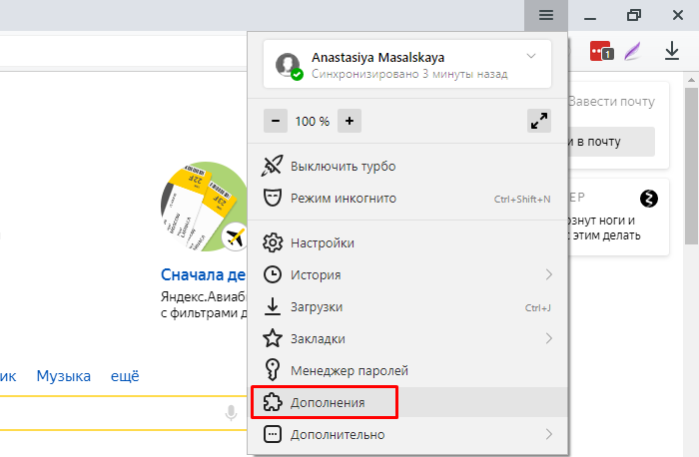Click the Дополнительно ellipsis icon

272,434
